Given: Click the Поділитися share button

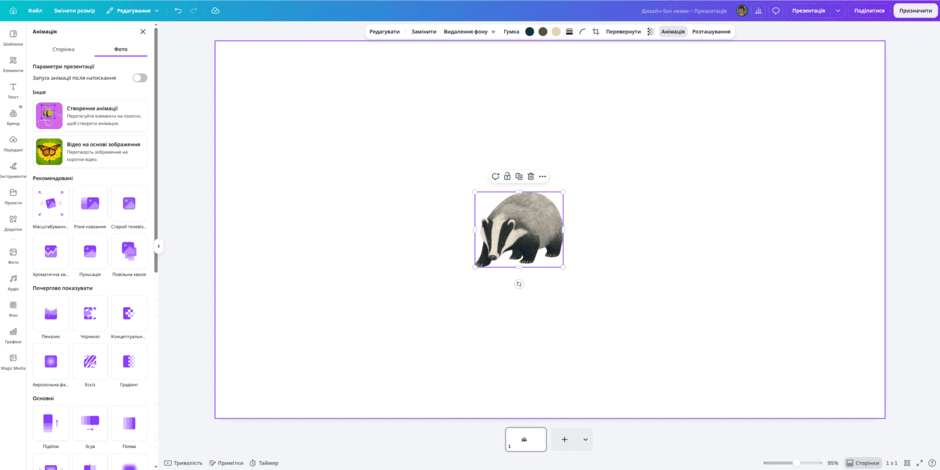Looking at the screenshot, I should (869, 11).
